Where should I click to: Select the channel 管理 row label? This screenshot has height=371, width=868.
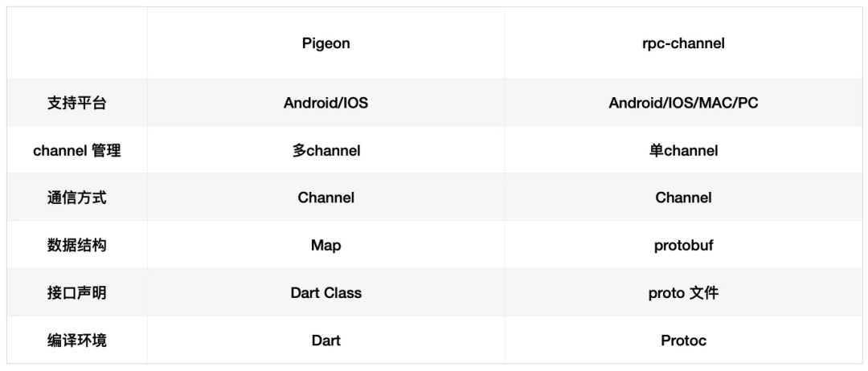point(76,150)
